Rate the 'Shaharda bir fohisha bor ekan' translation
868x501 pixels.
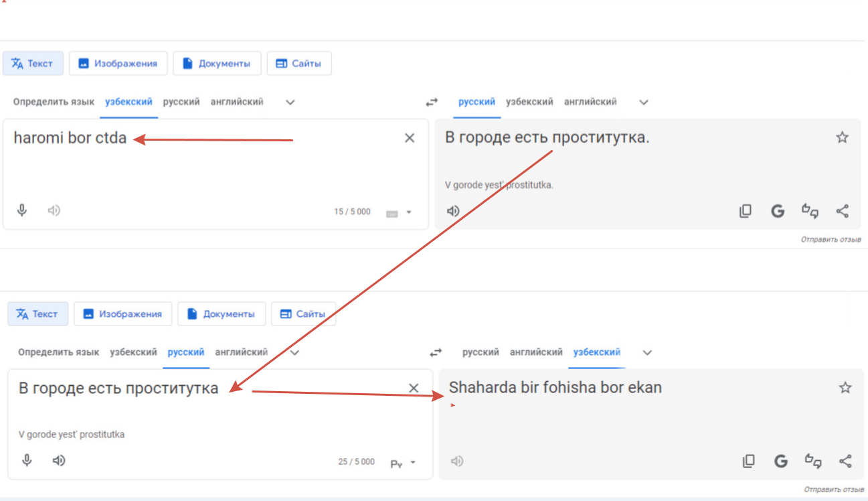pos(813,461)
